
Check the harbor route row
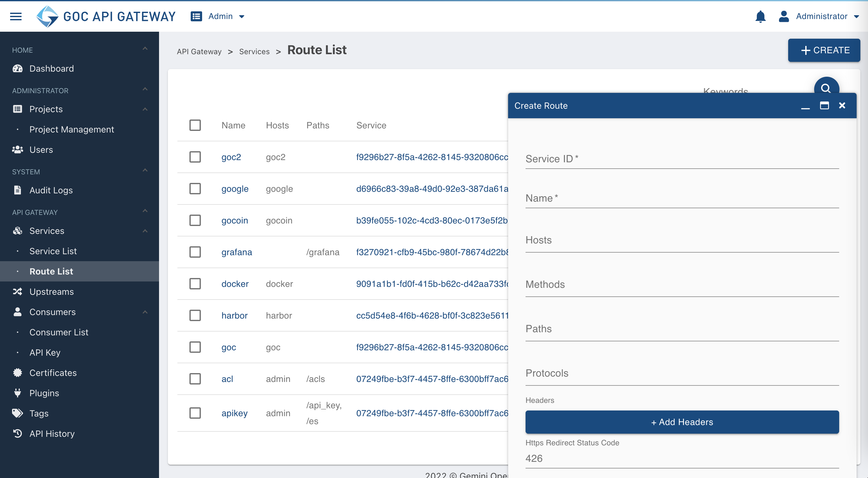[195, 315]
